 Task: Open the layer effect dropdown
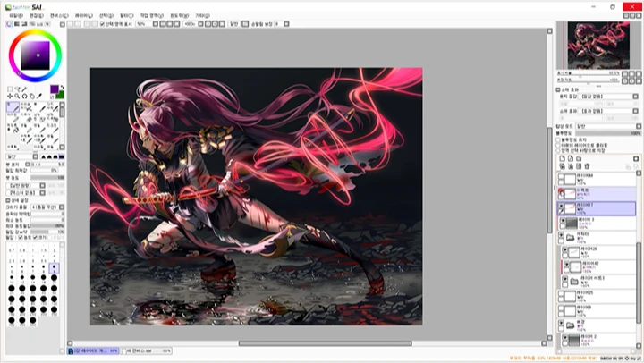(635, 111)
